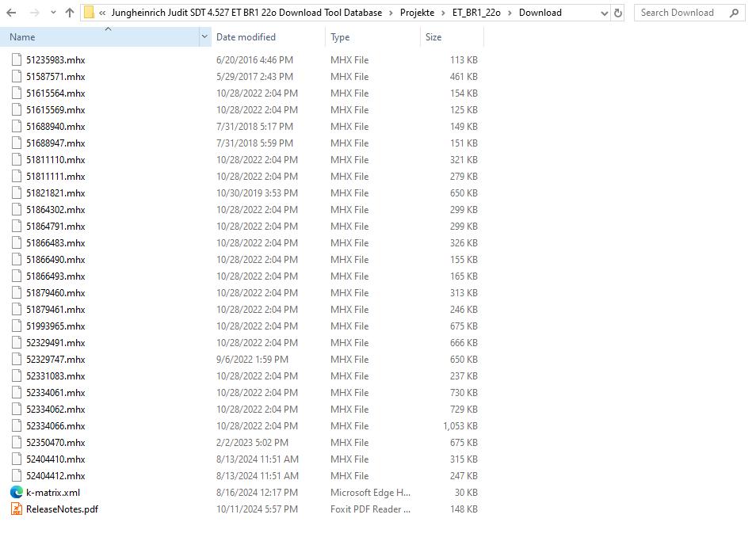This screenshot has height=545, width=756.
Task: Navigate to ET_BR1_22o in breadcrumb
Action: [x=476, y=13]
